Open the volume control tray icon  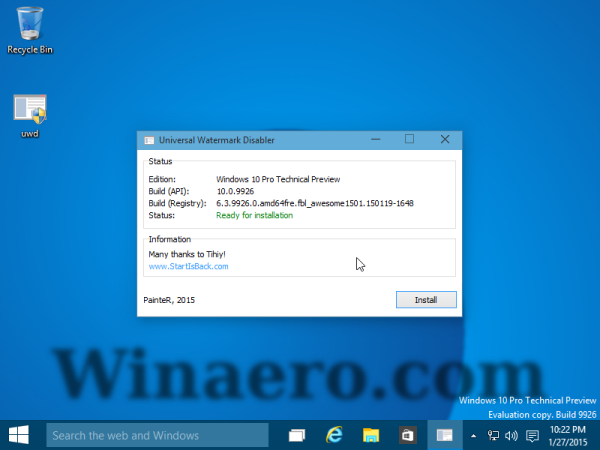(x=511, y=435)
